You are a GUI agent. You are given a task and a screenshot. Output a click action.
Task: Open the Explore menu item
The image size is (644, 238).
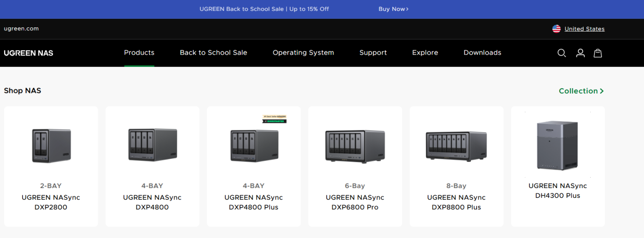[x=425, y=53]
